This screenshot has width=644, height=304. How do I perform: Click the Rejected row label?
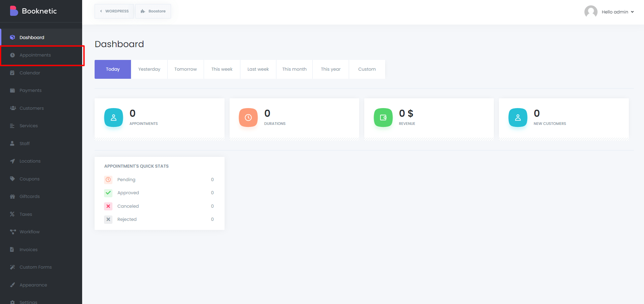[x=127, y=219]
